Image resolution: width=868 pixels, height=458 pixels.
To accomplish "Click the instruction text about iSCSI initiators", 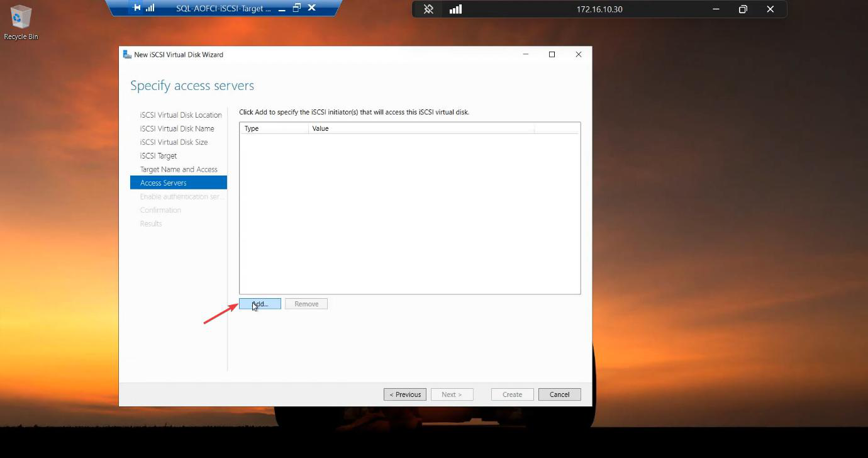I will (x=354, y=112).
